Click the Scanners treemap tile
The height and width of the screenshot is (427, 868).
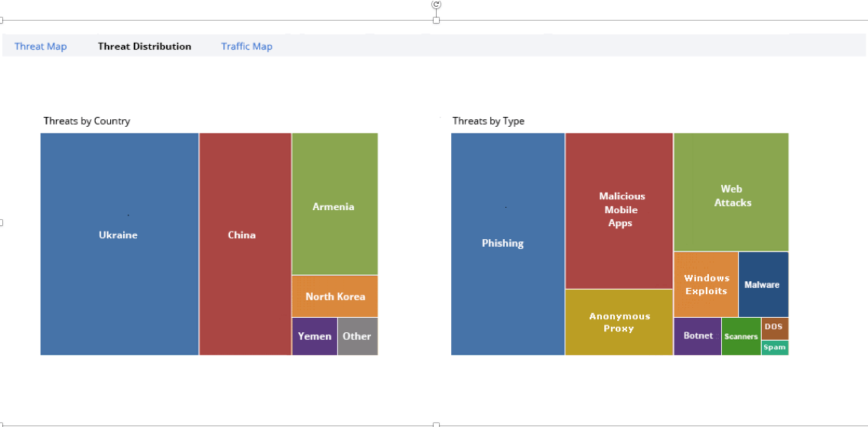[x=740, y=336]
